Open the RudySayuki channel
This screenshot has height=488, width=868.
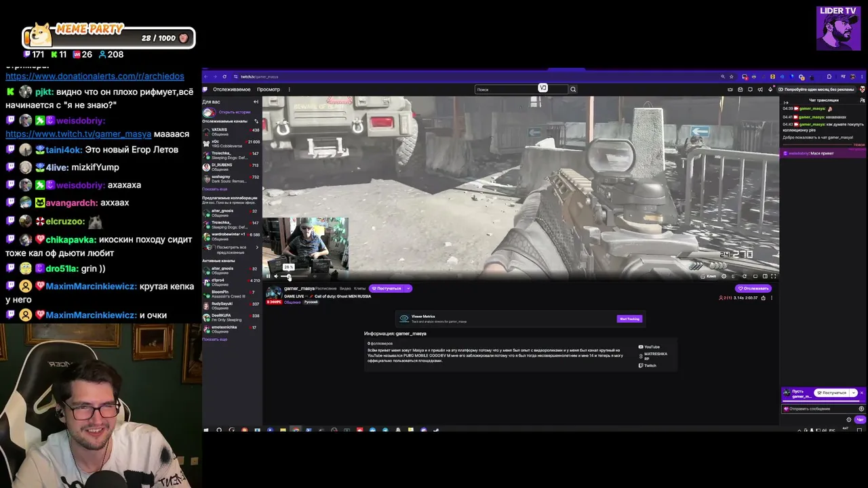point(231,306)
